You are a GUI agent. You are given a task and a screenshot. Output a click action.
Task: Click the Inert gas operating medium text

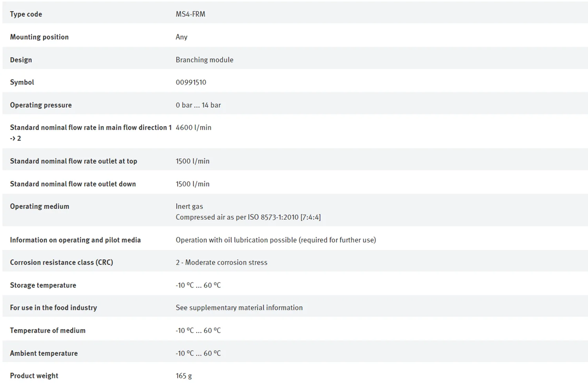[x=189, y=206]
